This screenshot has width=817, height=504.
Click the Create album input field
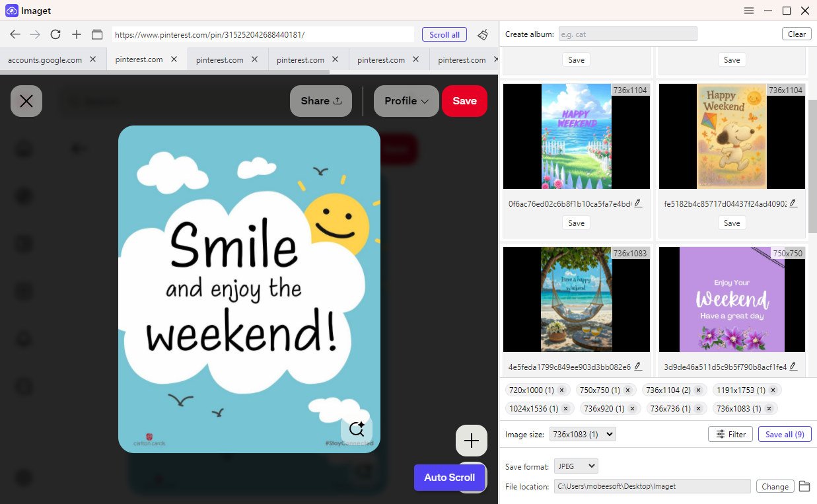(627, 34)
